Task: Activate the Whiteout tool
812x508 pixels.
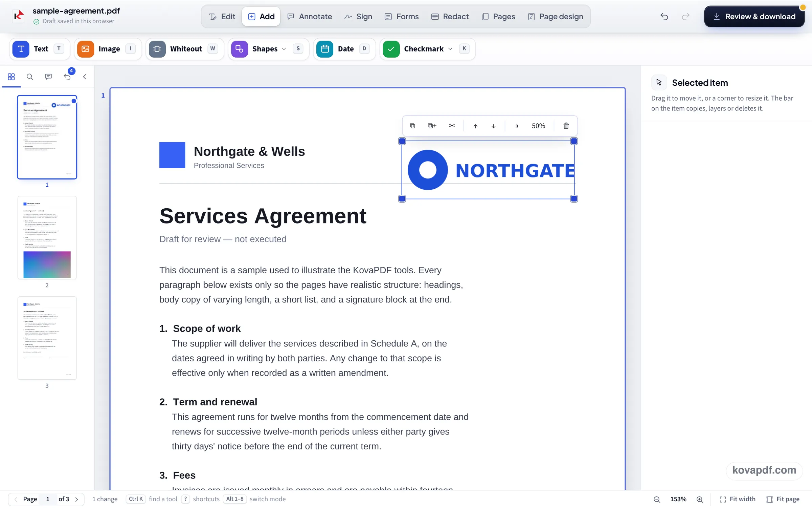Action: point(185,49)
